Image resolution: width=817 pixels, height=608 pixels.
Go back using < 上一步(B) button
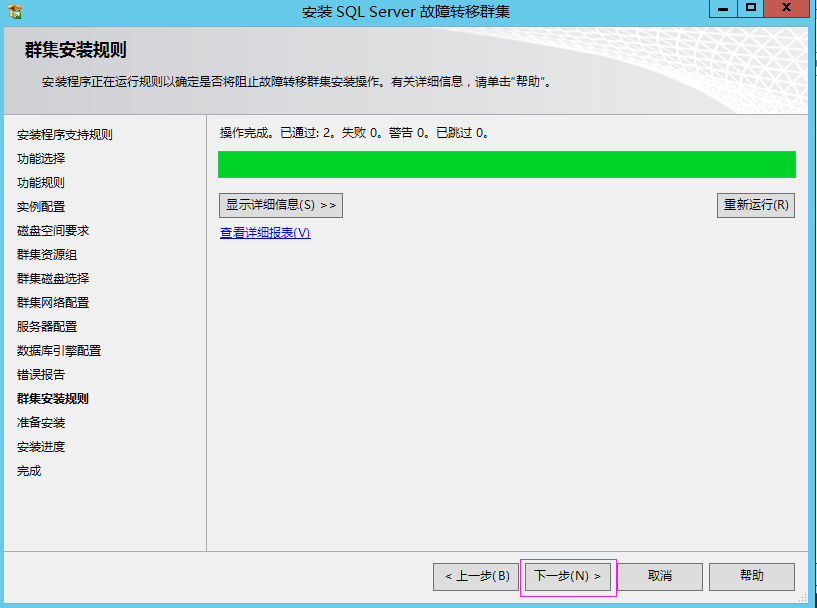pos(476,577)
